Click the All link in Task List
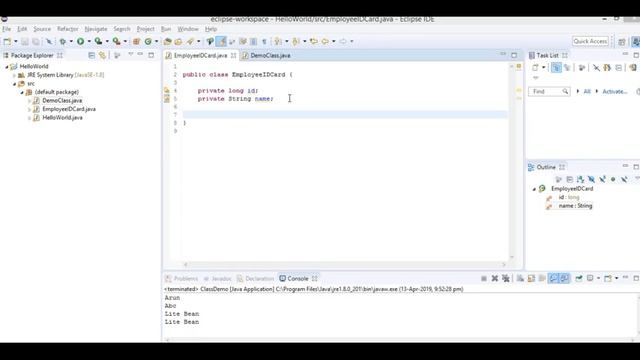This screenshot has width=640, height=360. coord(587,91)
